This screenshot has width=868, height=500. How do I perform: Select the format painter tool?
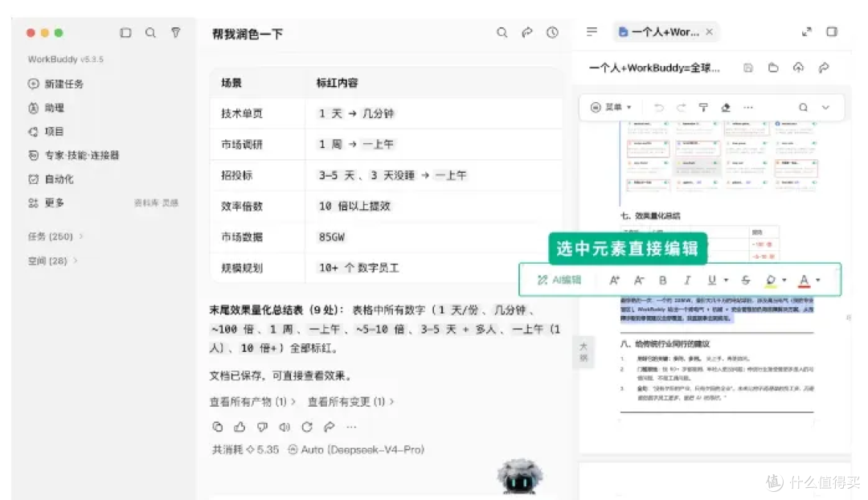(703, 108)
